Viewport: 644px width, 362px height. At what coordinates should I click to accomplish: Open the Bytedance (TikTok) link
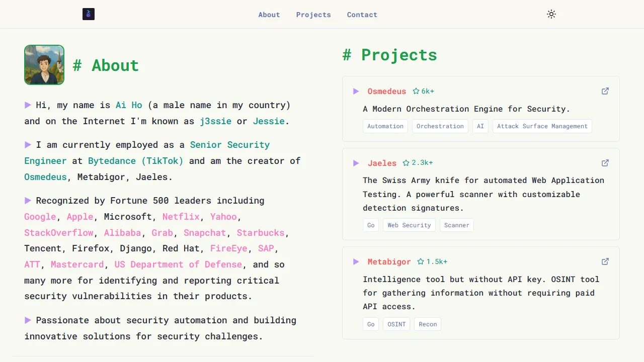[x=135, y=161]
